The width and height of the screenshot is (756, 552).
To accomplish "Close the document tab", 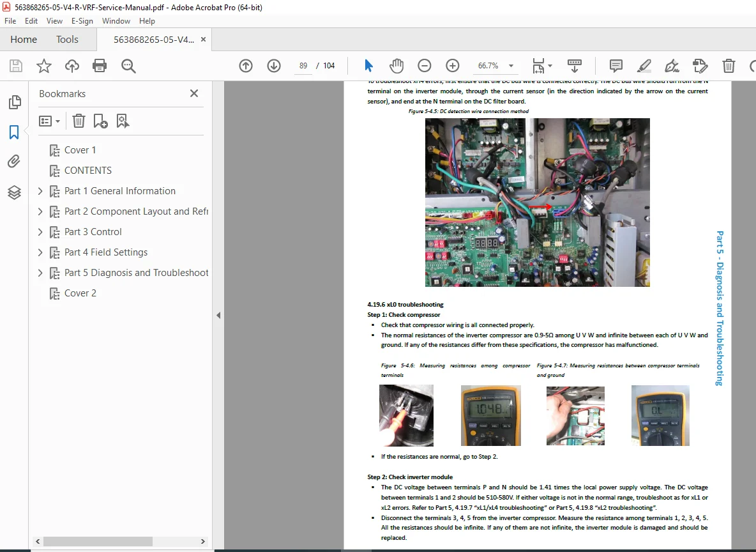I will click(204, 40).
